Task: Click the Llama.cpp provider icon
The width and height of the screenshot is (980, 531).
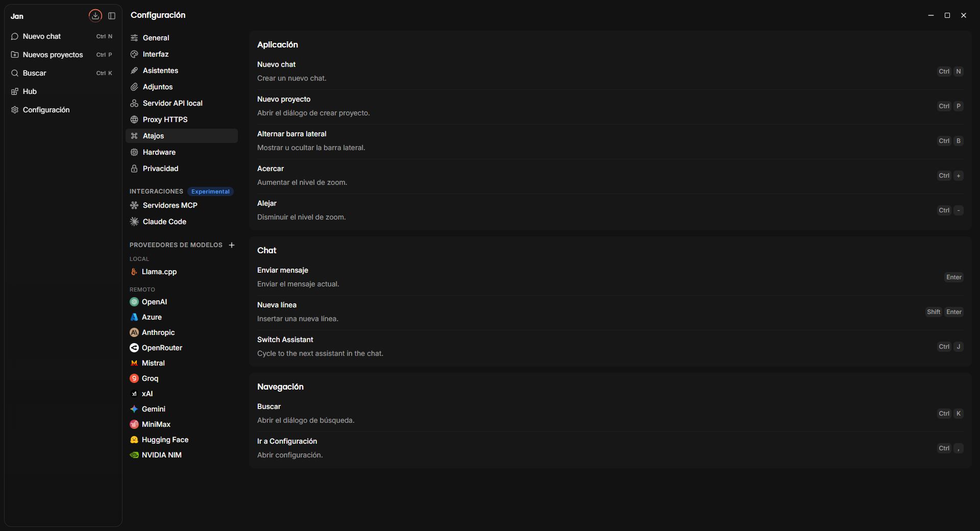Action: click(x=134, y=272)
